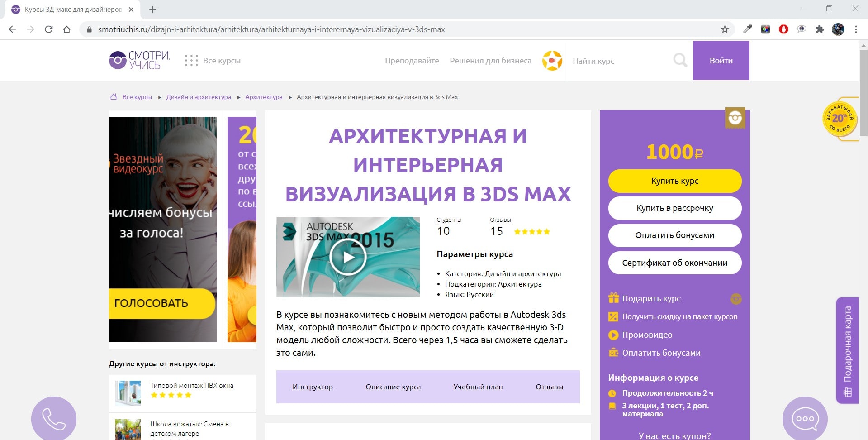Click the phone callback widget
The width and height of the screenshot is (868, 440).
(54, 419)
